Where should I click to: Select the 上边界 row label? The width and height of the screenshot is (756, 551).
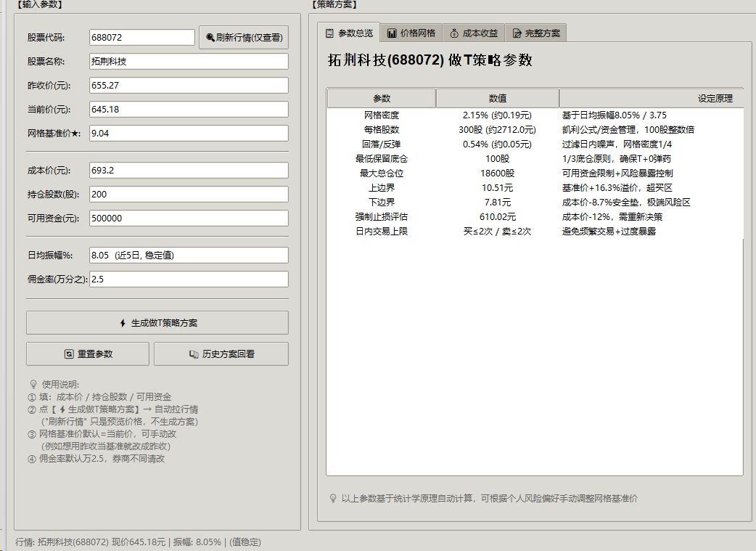(x=382, y=188)
